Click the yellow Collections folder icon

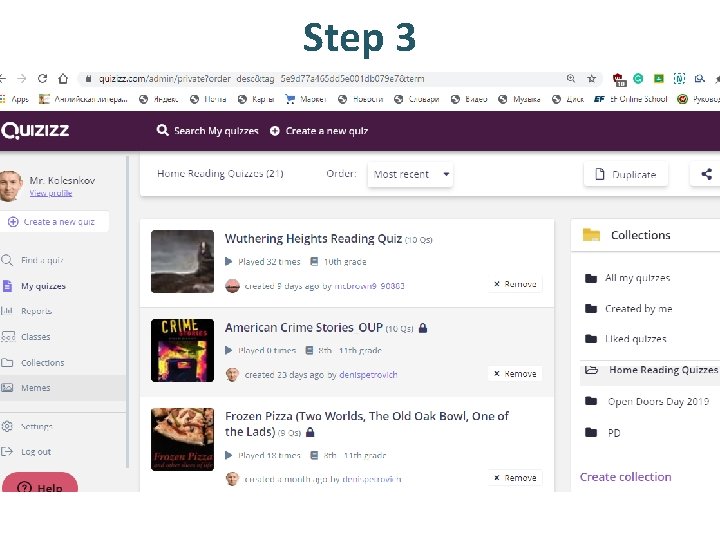pos(591,235)
